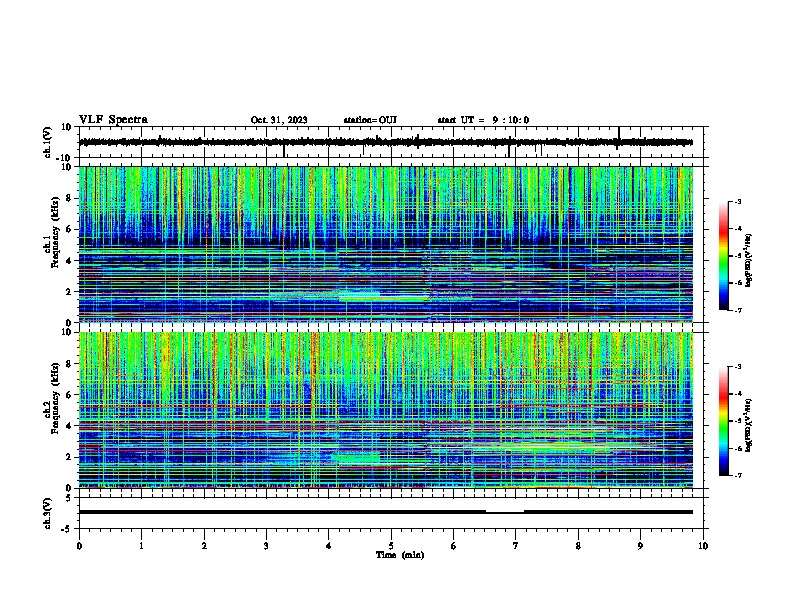The image size is (792, 612).
Task: Click time axis tick label "3"
Action: coord(266,546)
